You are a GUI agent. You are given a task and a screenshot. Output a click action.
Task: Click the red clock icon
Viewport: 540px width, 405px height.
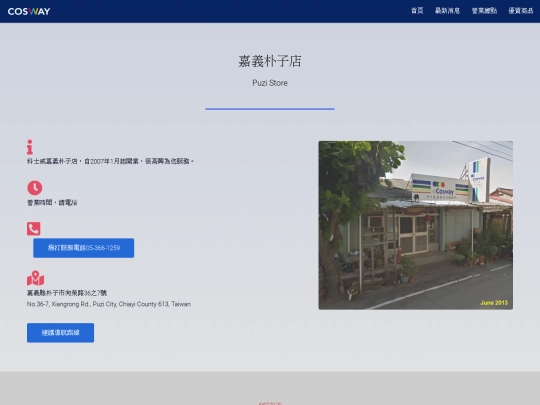click(x=34, y=188)
